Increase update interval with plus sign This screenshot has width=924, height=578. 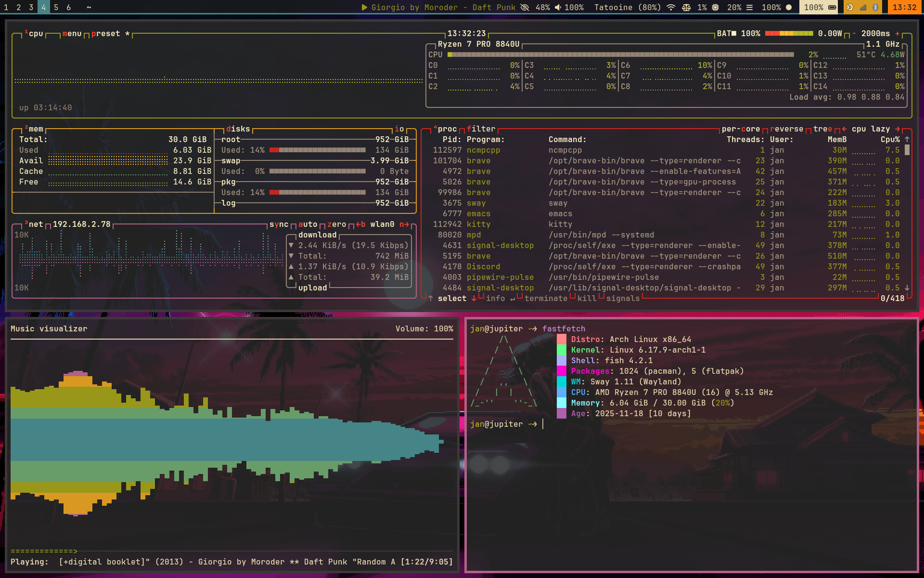click(x=897, y=34)
